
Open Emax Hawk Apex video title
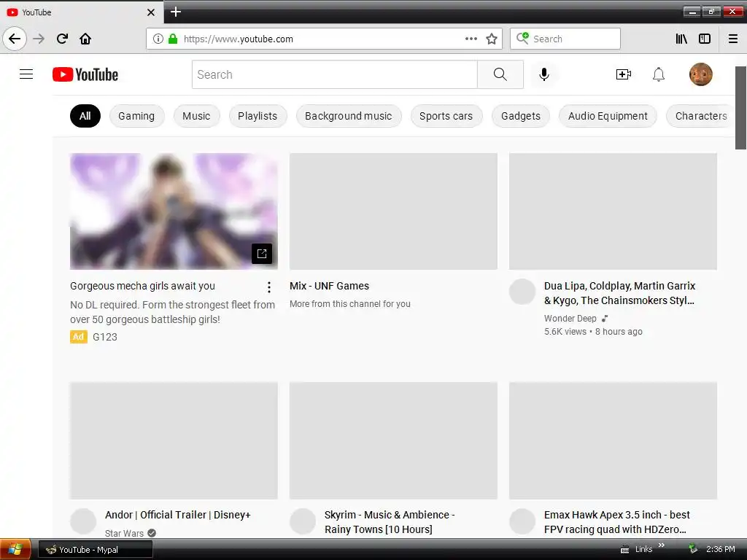pyautogui.click(x=617, y=522)
